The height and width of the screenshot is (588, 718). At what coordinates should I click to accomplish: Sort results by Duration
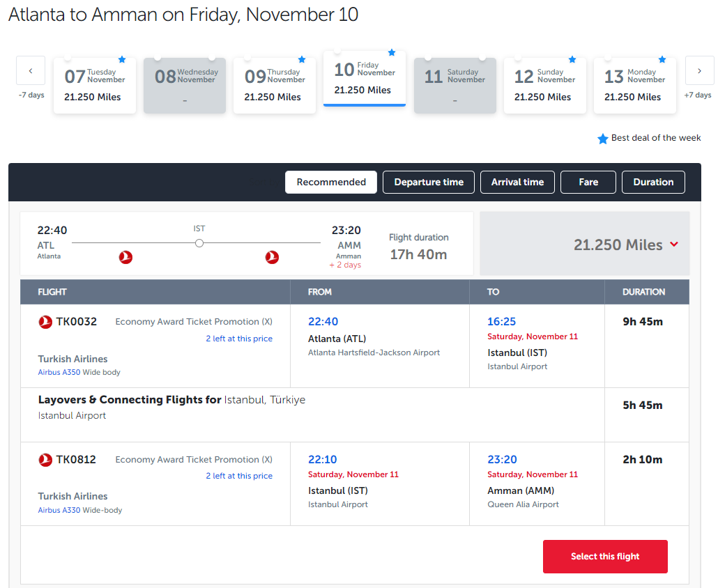coord(653,182)
